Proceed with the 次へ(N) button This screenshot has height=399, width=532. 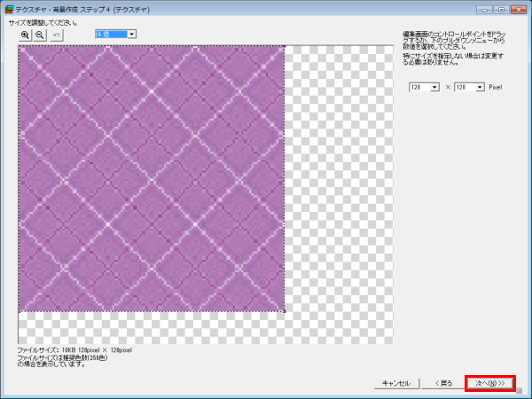(490, 383)
